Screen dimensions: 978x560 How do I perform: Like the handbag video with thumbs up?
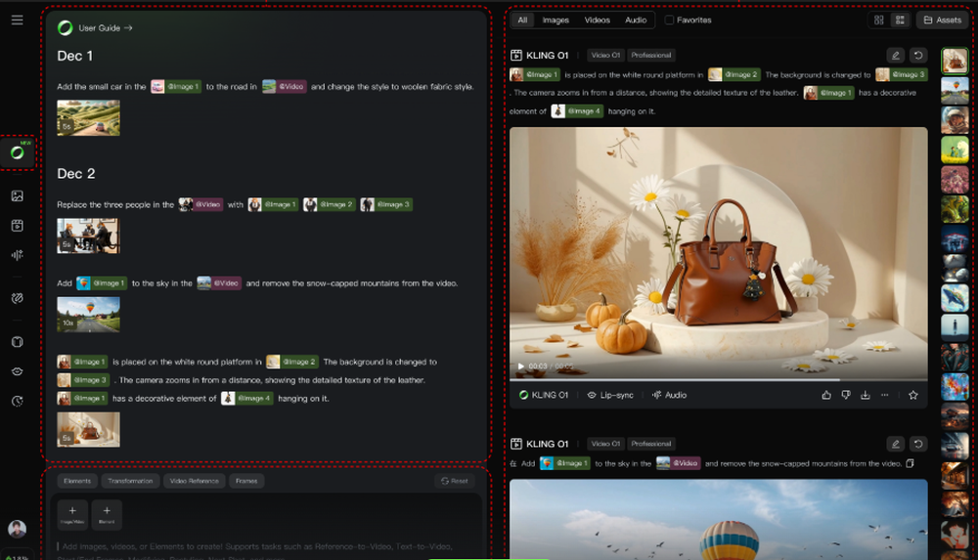826,395
